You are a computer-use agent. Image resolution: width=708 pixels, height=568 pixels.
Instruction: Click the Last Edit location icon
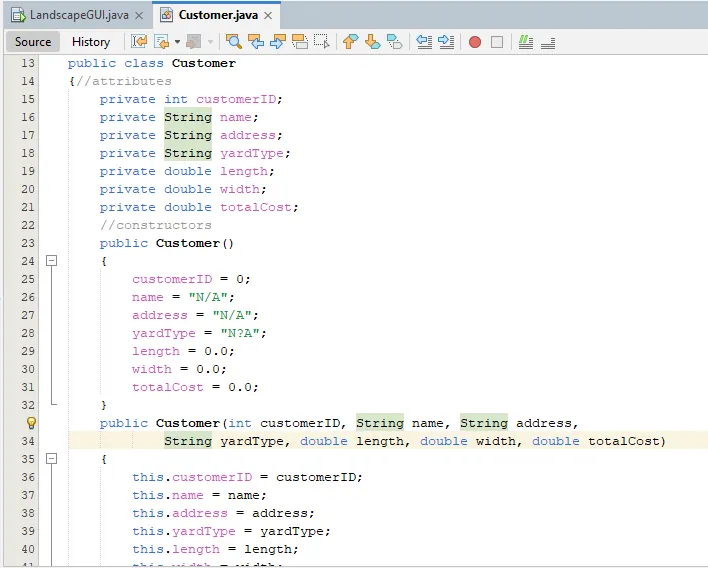click(139, 42)
